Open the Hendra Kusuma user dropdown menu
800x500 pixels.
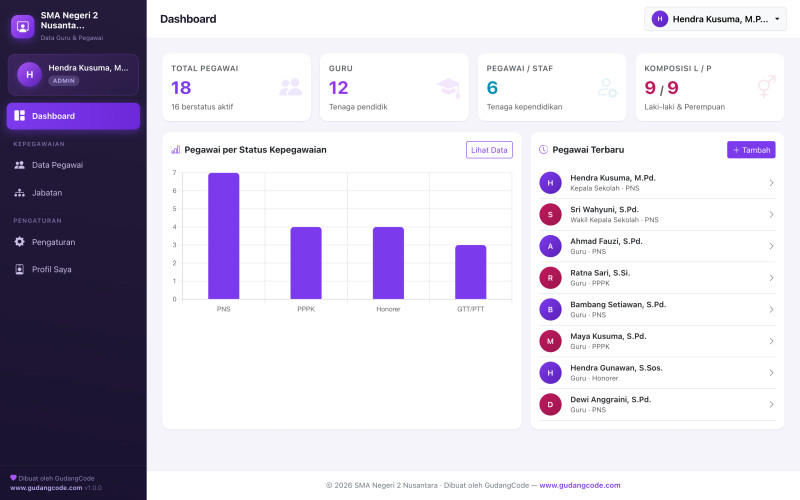click(715, 19)
